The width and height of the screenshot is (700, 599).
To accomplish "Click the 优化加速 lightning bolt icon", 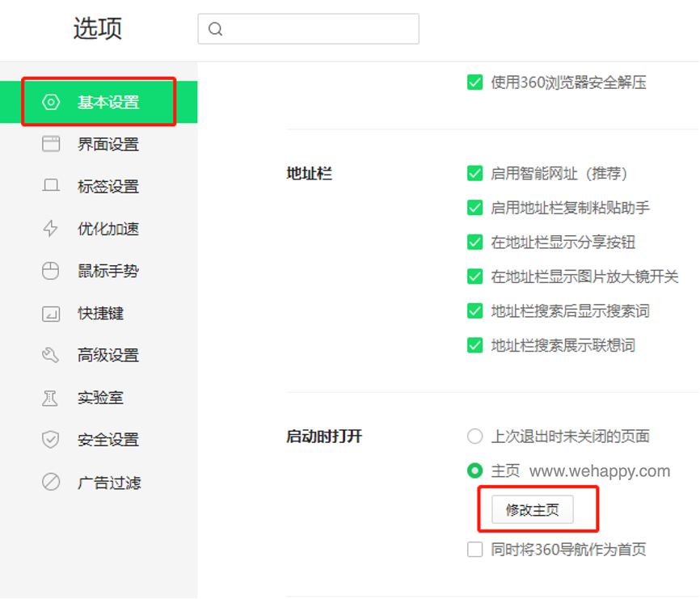I will pos(51,229).
